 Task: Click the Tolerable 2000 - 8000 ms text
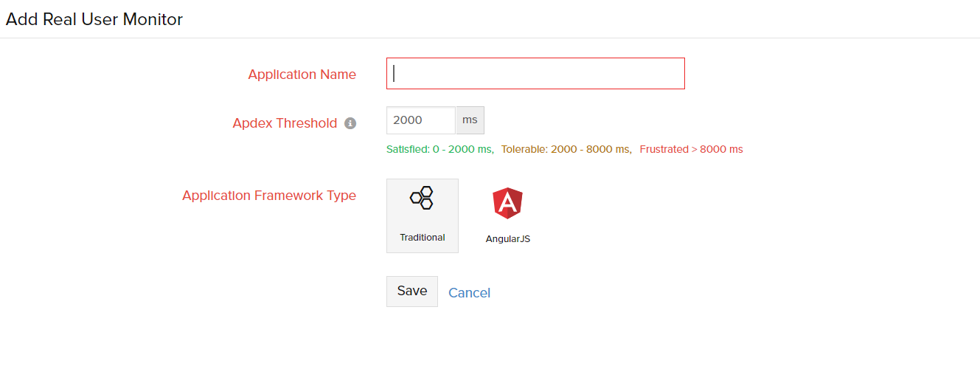pyautogui.click(x=566, y=149)
